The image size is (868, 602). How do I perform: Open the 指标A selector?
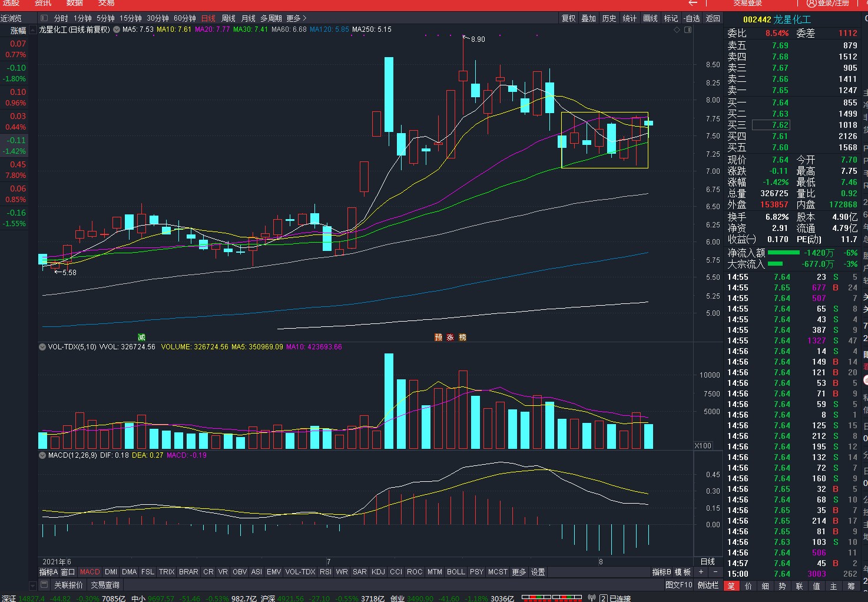click(x=49, y=572)
